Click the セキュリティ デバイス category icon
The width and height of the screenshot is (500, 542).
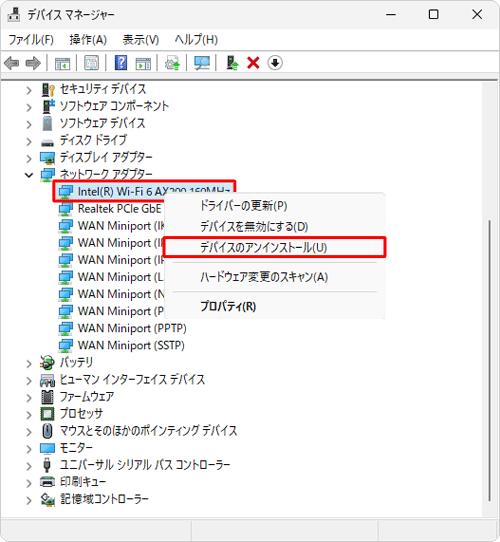48,90
